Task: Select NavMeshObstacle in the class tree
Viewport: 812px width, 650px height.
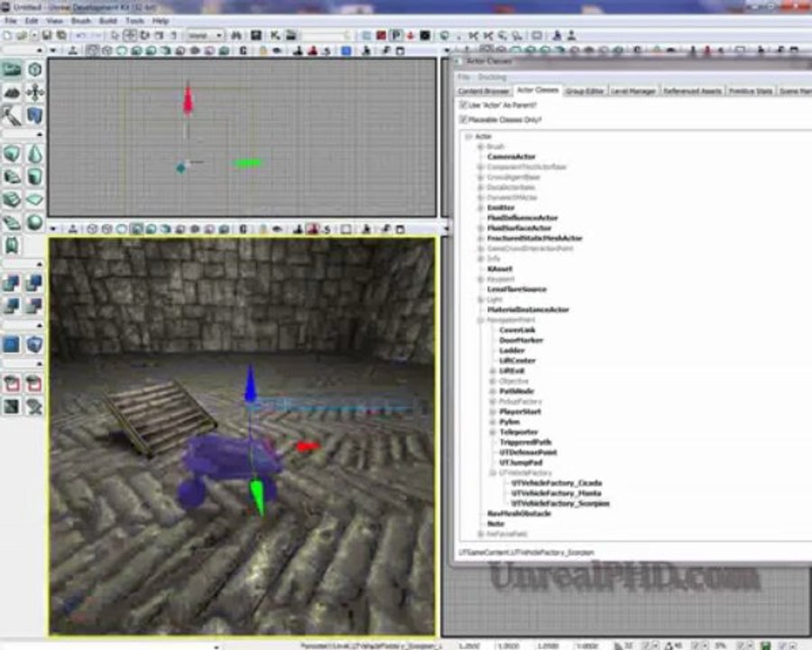Action: point(519,514)
